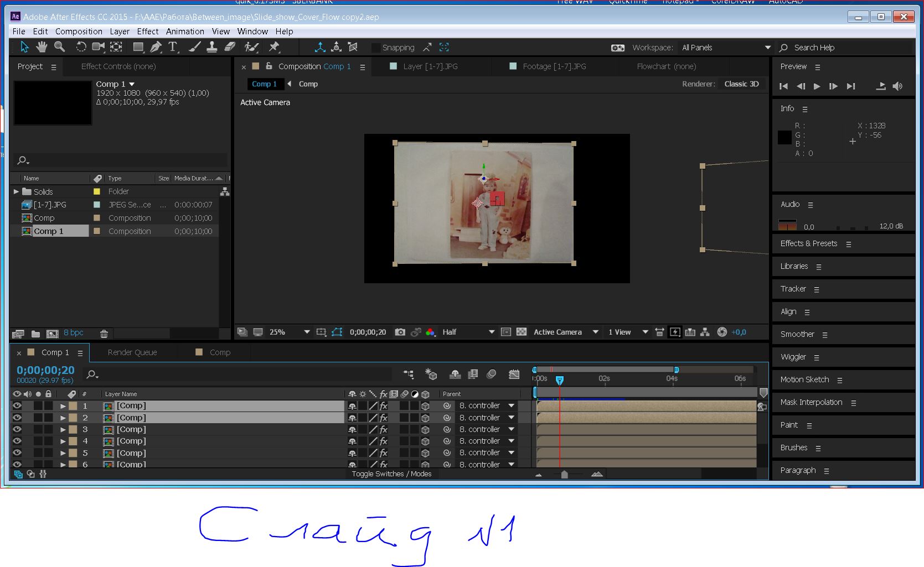Screen dimensions: 924x567
Task: Select the Selection arrow tool
Action: tap(24, 47)
